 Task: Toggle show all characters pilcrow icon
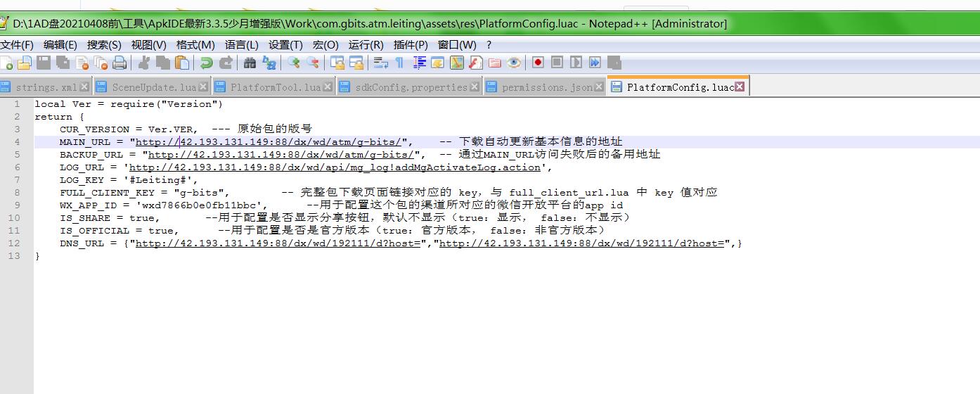point(399,63)
